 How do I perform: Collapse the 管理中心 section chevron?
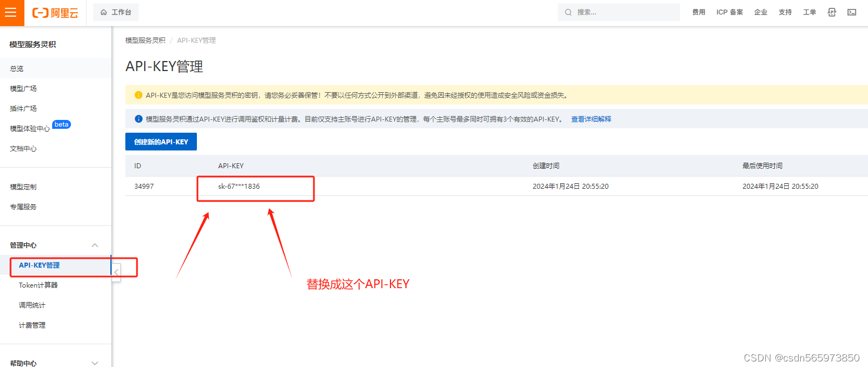(95, 245)
